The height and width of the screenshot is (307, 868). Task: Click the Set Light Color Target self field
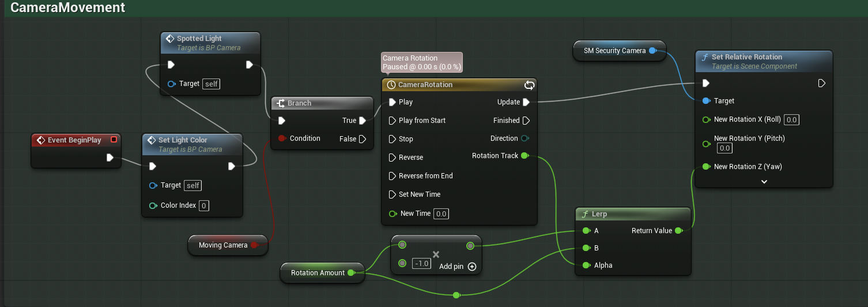[x=193, y=186]
